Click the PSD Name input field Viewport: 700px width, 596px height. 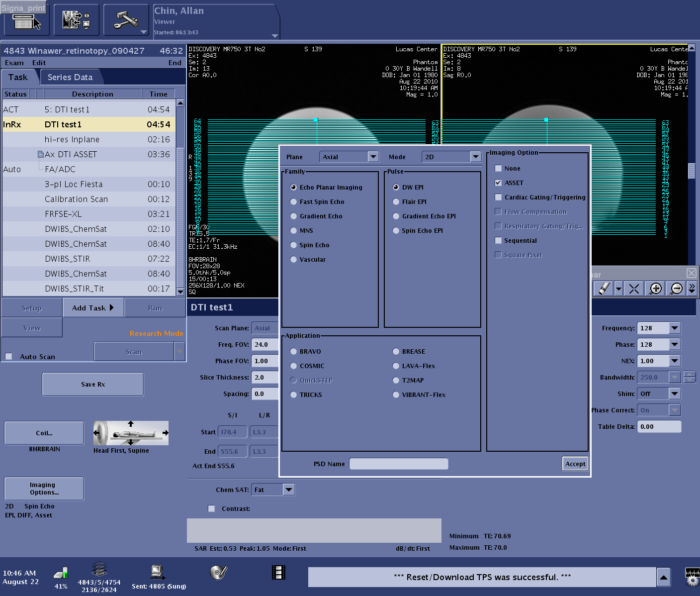(398, 464)
